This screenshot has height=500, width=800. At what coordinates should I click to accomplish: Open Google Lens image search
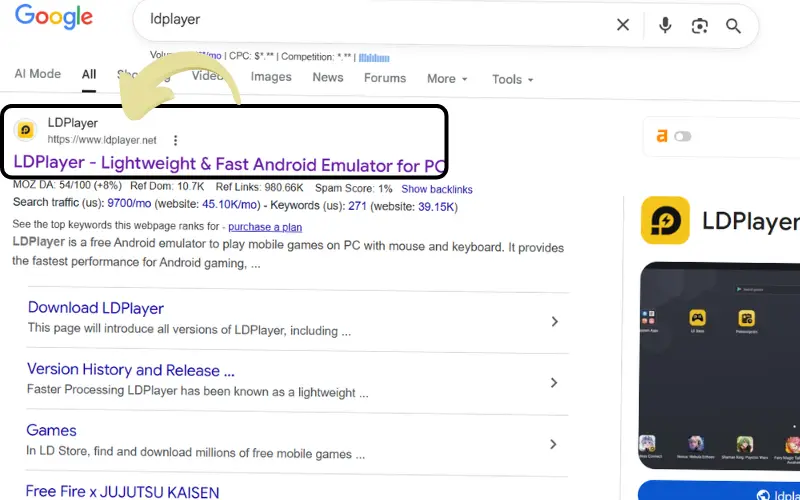click(700, 26)
